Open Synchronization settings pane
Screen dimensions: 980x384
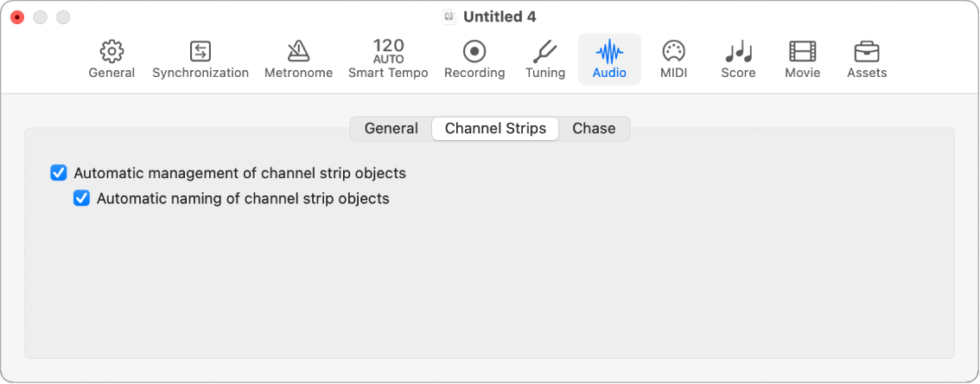click(200, 52)
